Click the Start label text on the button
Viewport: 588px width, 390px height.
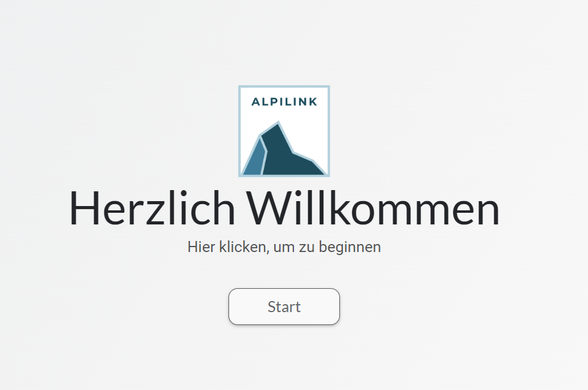pyautogui.click(x=284, y=307)
